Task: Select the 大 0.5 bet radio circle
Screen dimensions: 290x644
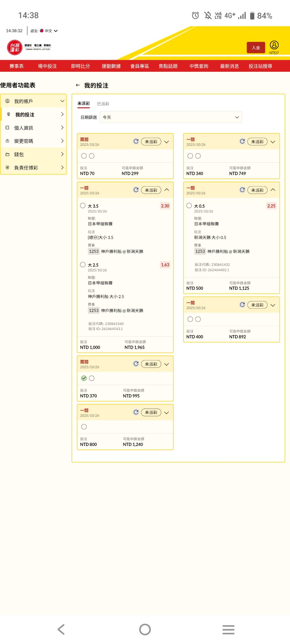Action: [x=189, y=206]
